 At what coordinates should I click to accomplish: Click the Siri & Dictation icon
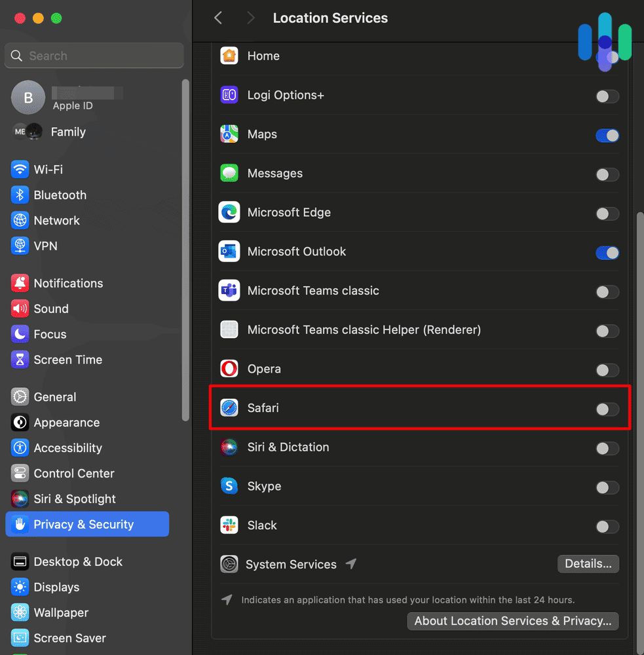pyautogui.click(x=229, y=447)
